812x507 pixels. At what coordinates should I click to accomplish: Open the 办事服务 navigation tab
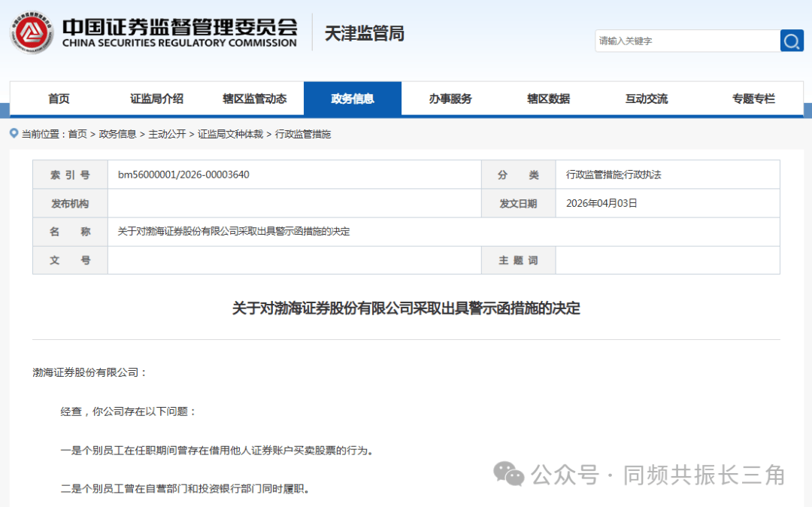(x=450, y=99)
